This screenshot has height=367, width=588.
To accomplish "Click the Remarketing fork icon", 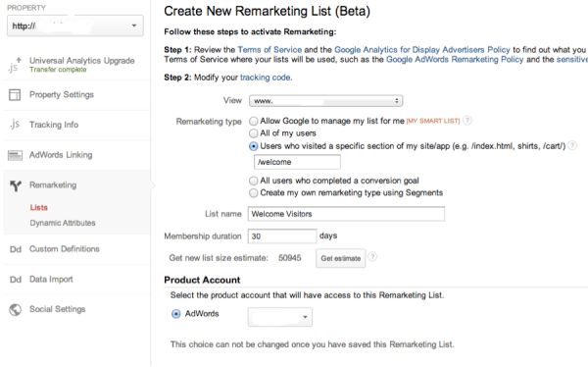I will (x=16, y=185).
